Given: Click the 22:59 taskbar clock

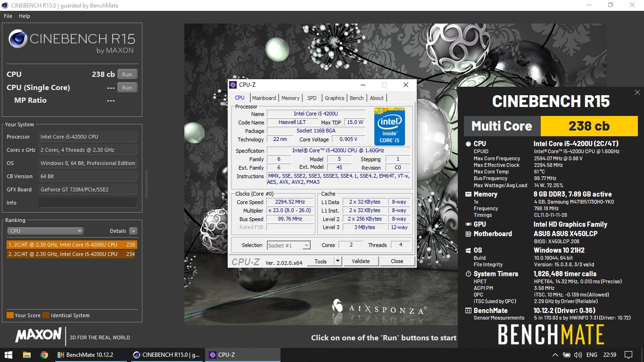Looking at the screenshot, I should tap(610, 355).
